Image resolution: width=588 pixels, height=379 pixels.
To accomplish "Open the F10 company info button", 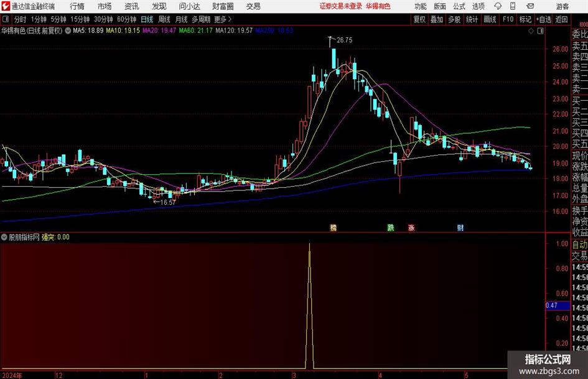I will point(508,19).
